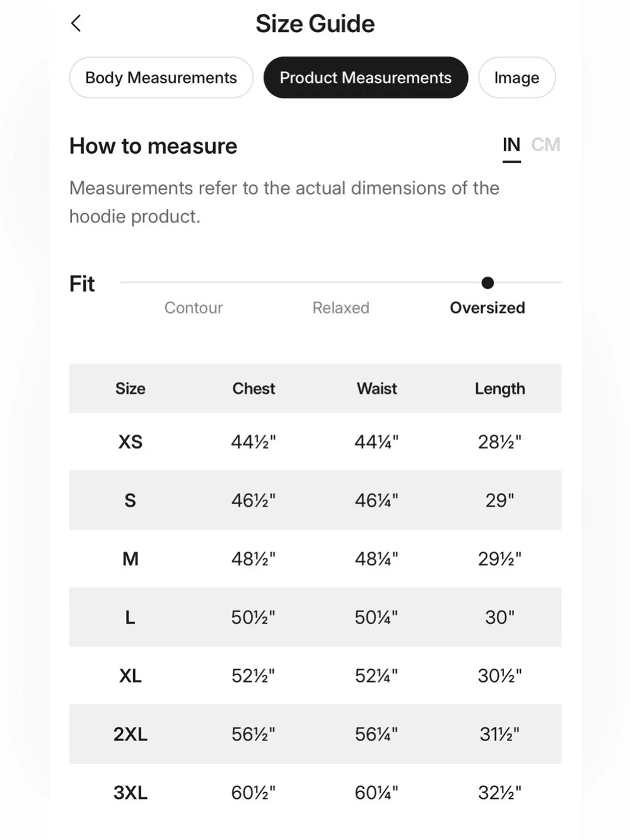Select the 2XL size row

(315, 734)
